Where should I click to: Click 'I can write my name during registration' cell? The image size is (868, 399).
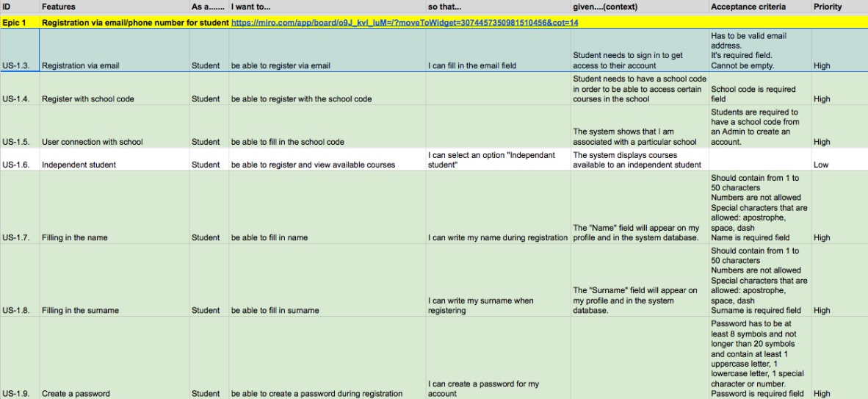[498, 207]
